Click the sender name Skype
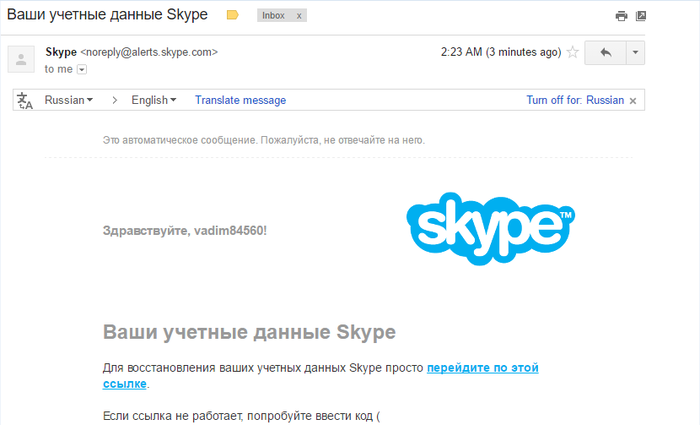The image size is (700, 425). click(x=61, y=51)
